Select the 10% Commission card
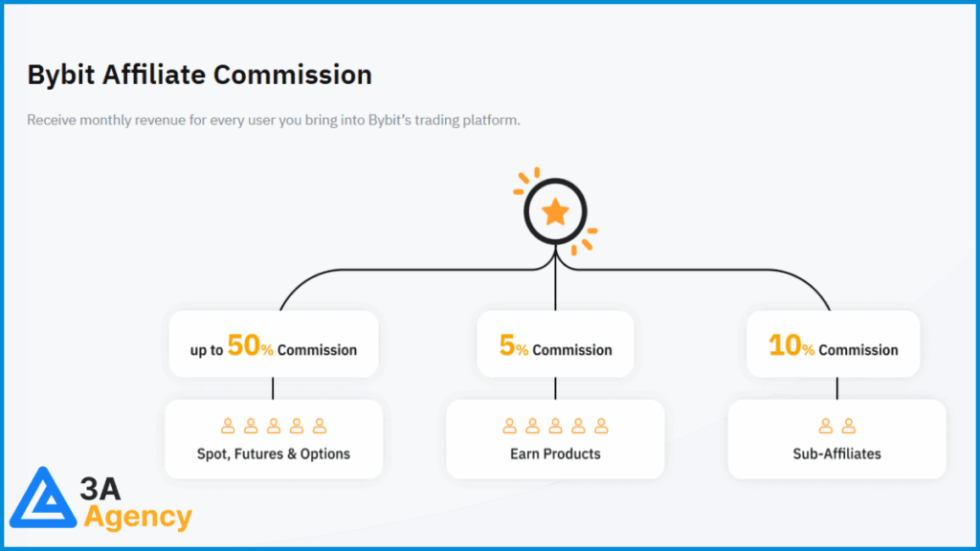Image resolution: width=980 pixels, height=551 pixels. tap(834, 344)
